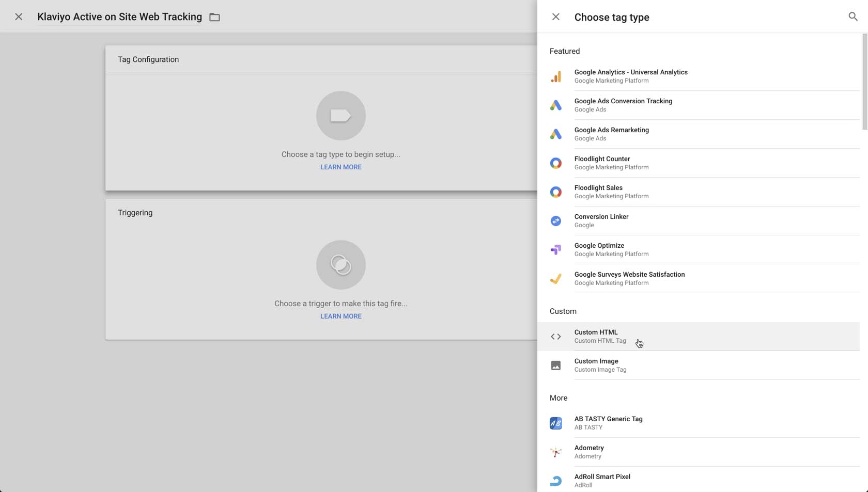Open the Tag Configuration setup card
This screenshot has height=492, width=868.
coord(340,116)
